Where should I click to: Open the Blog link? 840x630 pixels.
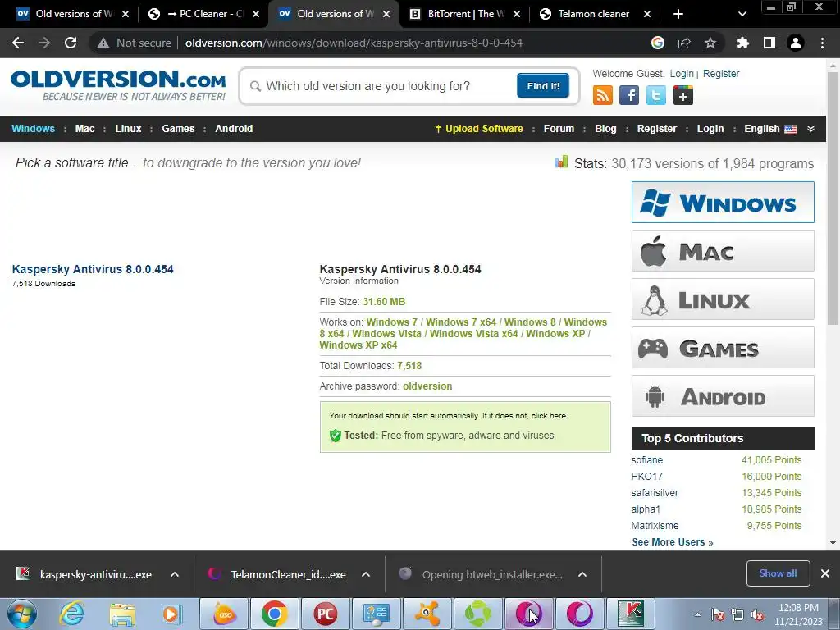click(605, 129)
